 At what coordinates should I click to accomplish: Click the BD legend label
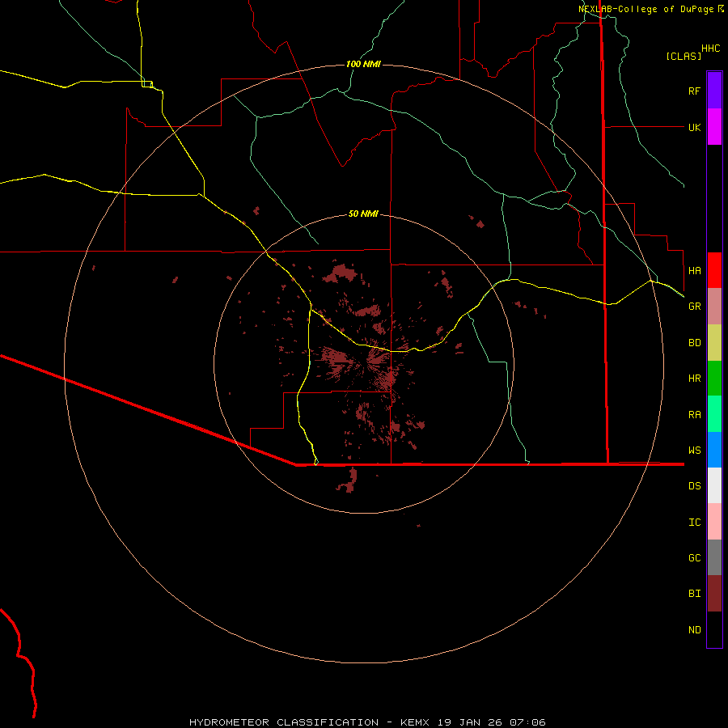[695, 343]
